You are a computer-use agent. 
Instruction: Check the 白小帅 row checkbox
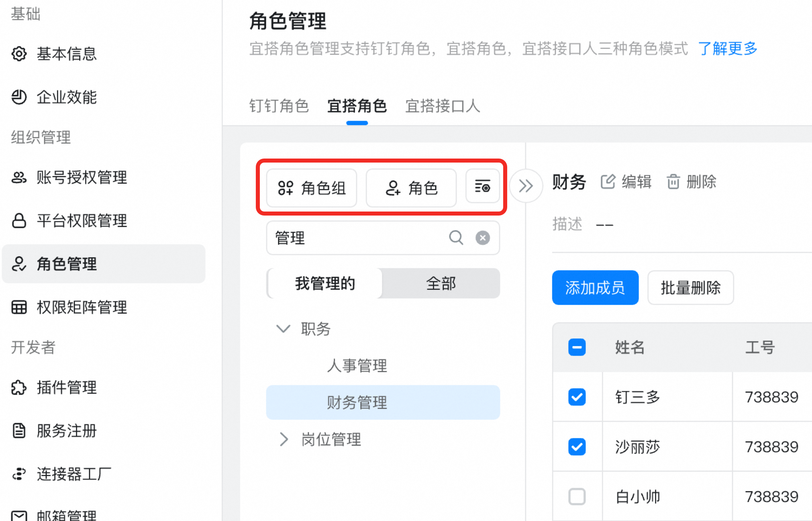tap(577, 497)
